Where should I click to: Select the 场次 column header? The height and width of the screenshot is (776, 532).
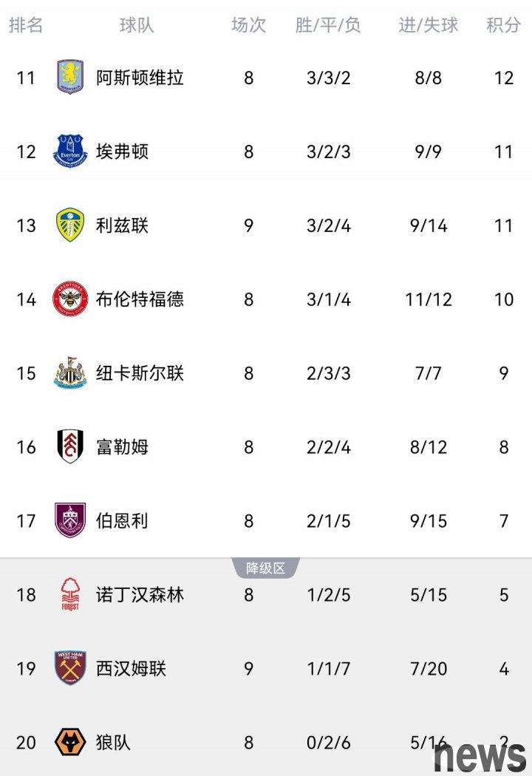(x=248, y=25)
